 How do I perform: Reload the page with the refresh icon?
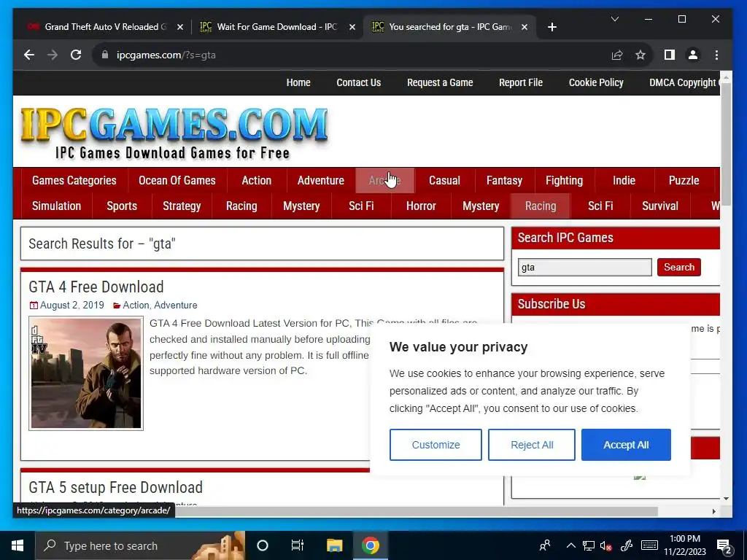point(76,55)
